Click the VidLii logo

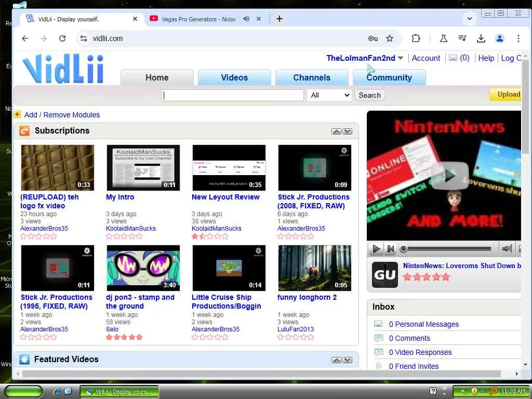(63, 69)
